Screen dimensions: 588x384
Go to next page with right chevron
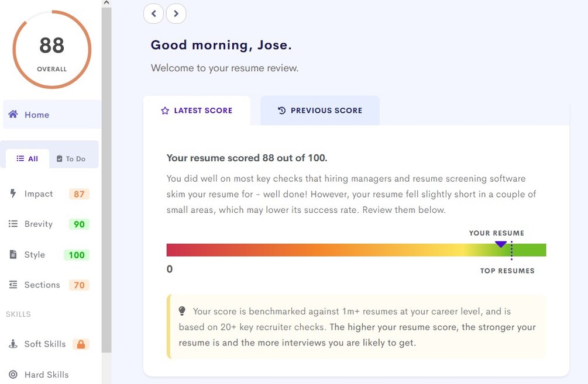(176, 14)
